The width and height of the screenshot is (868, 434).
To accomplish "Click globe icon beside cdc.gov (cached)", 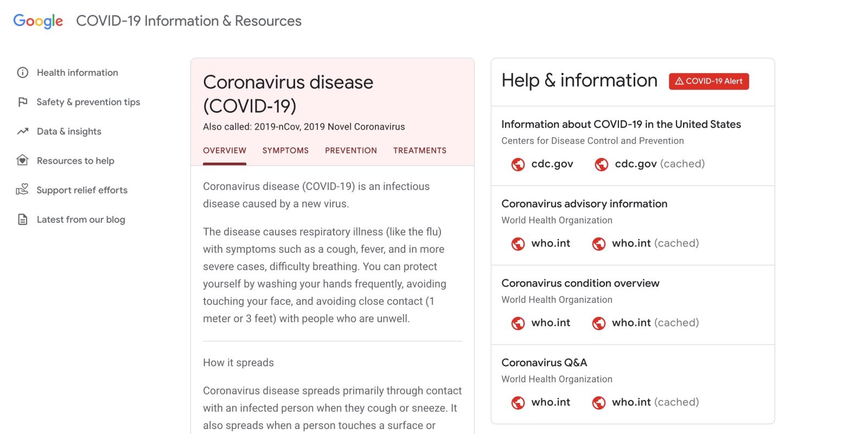I will tap(602, 164).
